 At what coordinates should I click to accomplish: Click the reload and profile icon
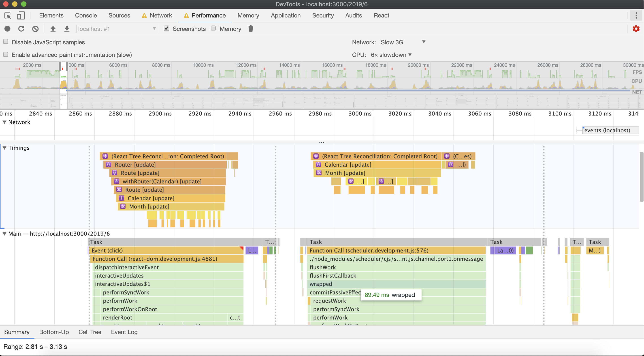click(x=21, y=29)
